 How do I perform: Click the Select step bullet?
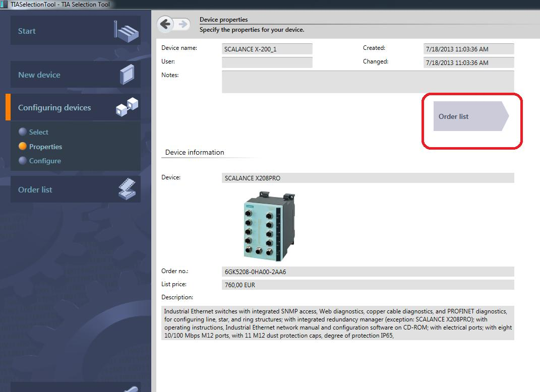point(23,132)
